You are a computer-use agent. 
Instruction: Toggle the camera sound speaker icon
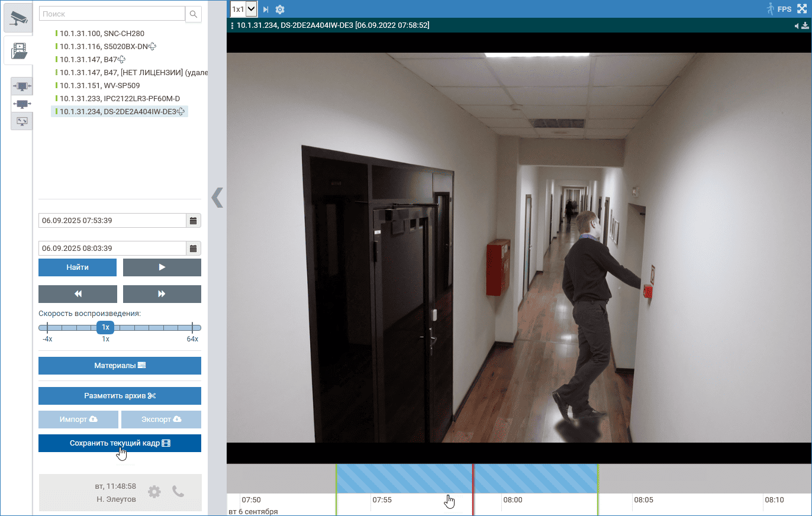(x=797, y=26)
